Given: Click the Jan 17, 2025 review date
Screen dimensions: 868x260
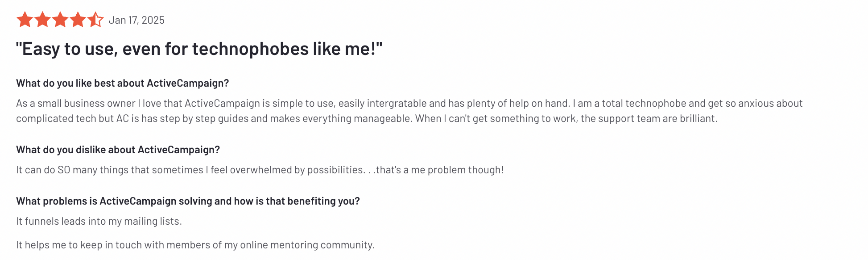Looking at the screenshot, I should tap(136, 20).
